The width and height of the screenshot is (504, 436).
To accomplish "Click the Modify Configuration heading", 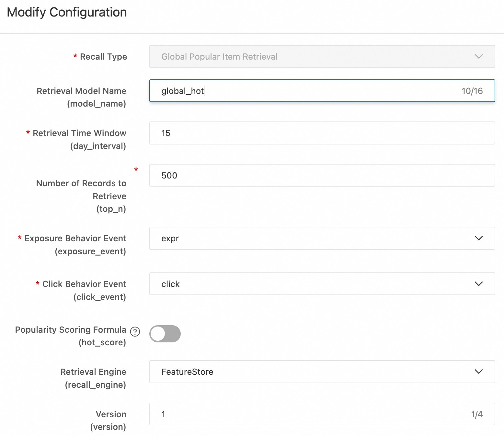I will click(x=67, y=12).
